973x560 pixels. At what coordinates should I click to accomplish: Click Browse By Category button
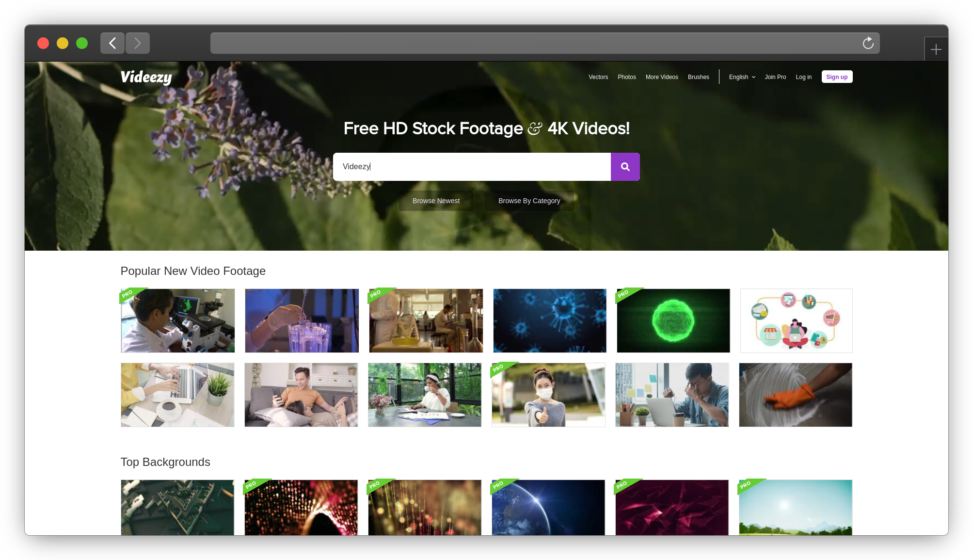[529, 201]
